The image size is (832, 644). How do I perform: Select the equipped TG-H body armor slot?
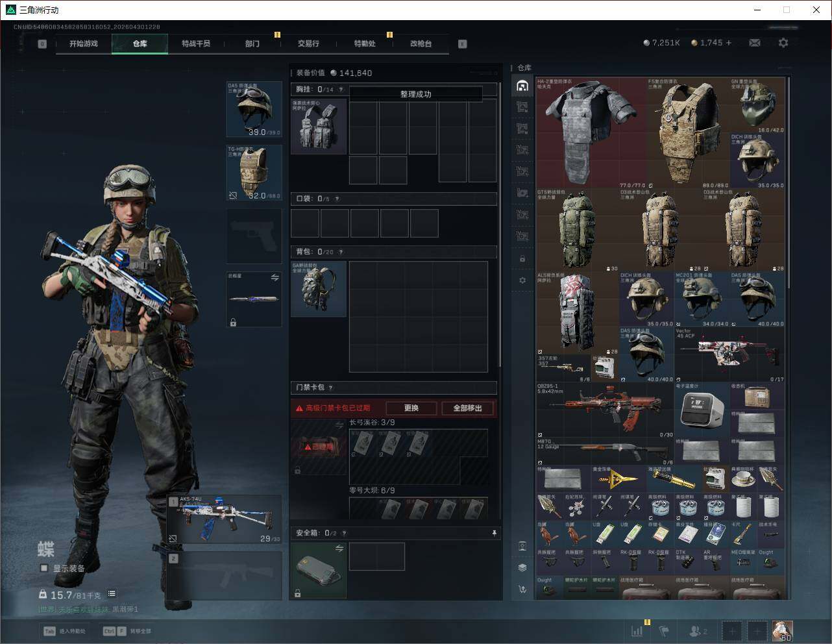pyautogui.click(x=254, y=173)
